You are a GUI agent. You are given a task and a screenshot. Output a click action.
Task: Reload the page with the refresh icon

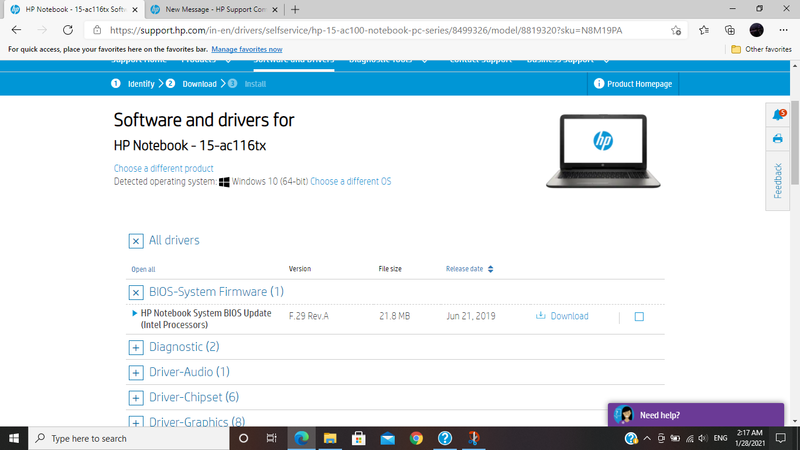(x=68, y=30)
